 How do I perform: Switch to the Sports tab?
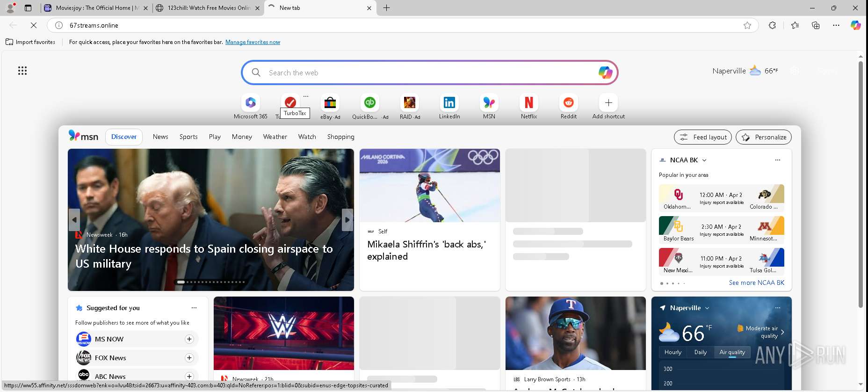(188, 137)
